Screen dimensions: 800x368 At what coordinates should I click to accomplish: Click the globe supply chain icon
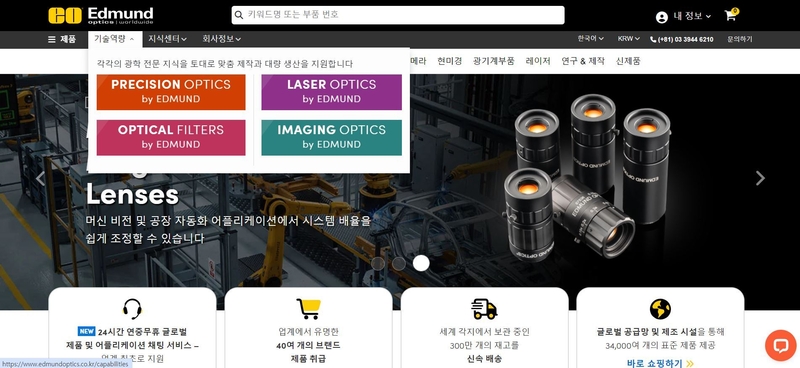[660, 309]
